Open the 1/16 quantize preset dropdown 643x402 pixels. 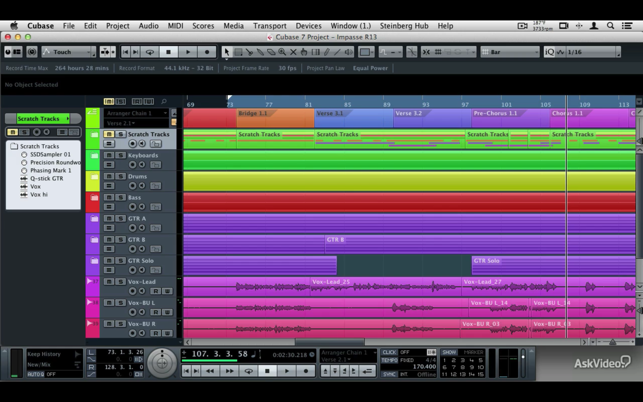click(587, 51)
